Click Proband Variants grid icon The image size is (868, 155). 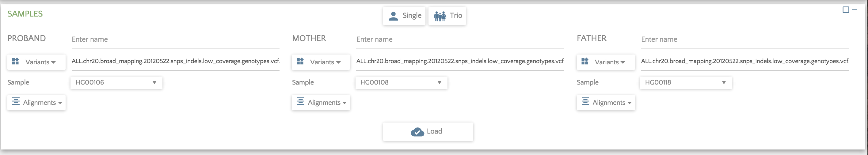(16, 61)
